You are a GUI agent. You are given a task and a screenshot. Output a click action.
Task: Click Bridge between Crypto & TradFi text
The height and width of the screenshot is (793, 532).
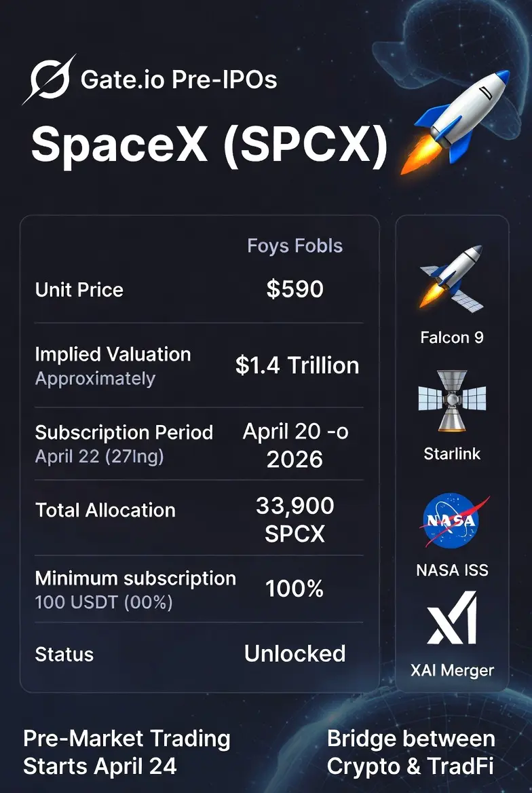pos(411,752)
